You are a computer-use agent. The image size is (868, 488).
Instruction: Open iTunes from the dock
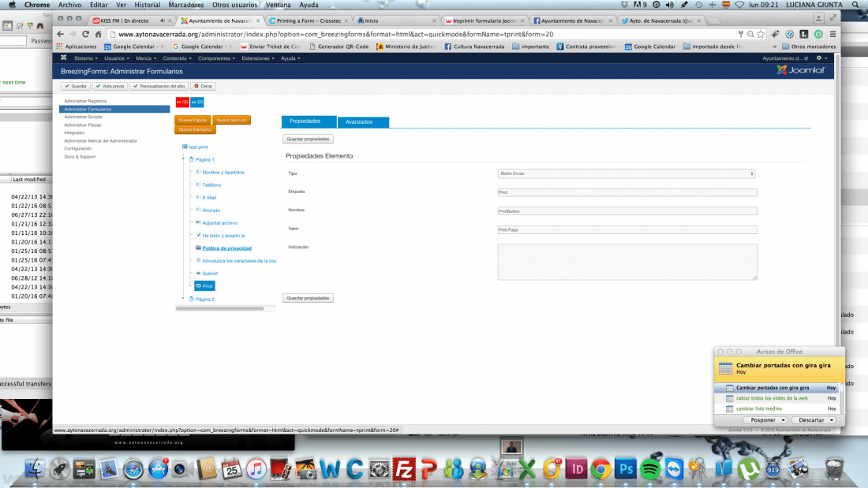(x=256, y=469)
